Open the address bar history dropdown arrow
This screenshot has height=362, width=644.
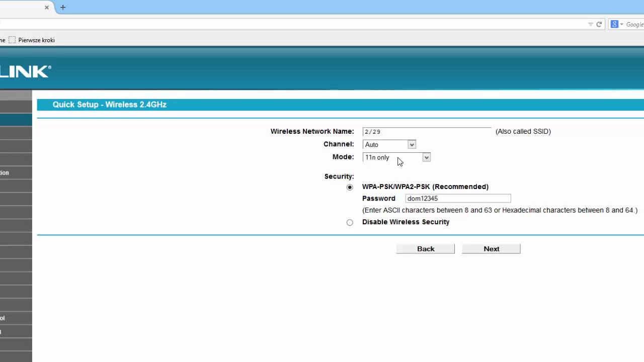[591, 24]
